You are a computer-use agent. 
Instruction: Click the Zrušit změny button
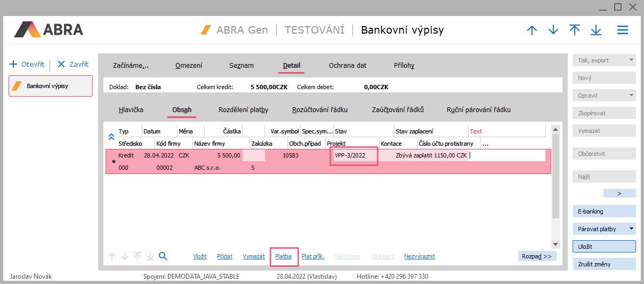coord(604,264)
